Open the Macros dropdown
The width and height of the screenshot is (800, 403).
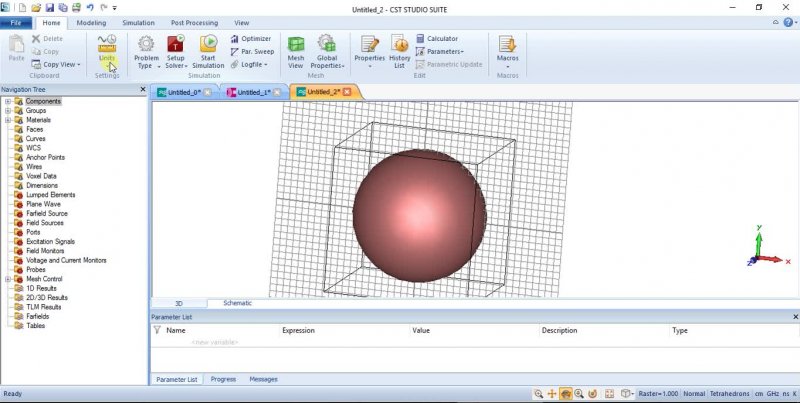(508, 52)
